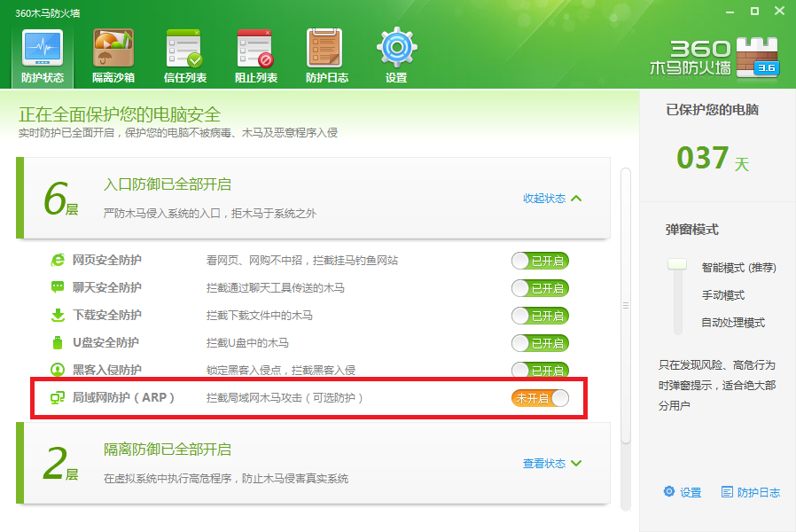Open 防护日志 link at bottom right

[751, 492]
